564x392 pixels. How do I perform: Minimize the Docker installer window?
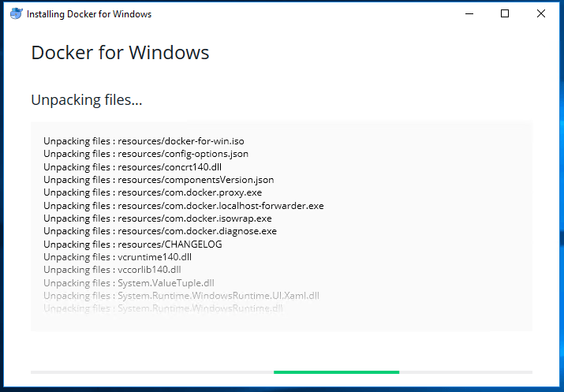click(x=470, y=13)
